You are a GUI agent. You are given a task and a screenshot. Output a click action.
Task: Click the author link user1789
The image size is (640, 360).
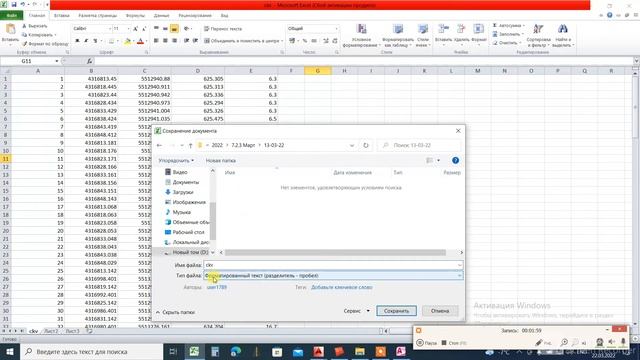coord(217,287)
